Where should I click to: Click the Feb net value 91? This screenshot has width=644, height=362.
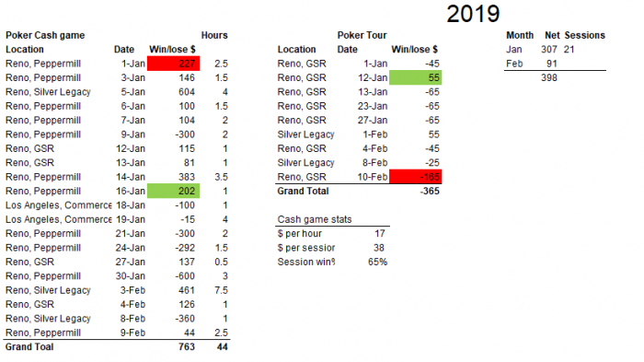coord(552,64)
